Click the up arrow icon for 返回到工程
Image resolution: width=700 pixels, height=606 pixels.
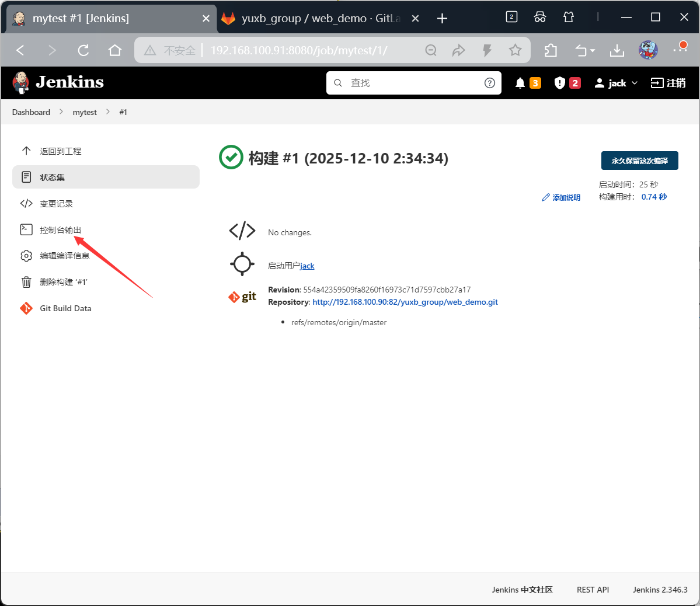[26, 151]
